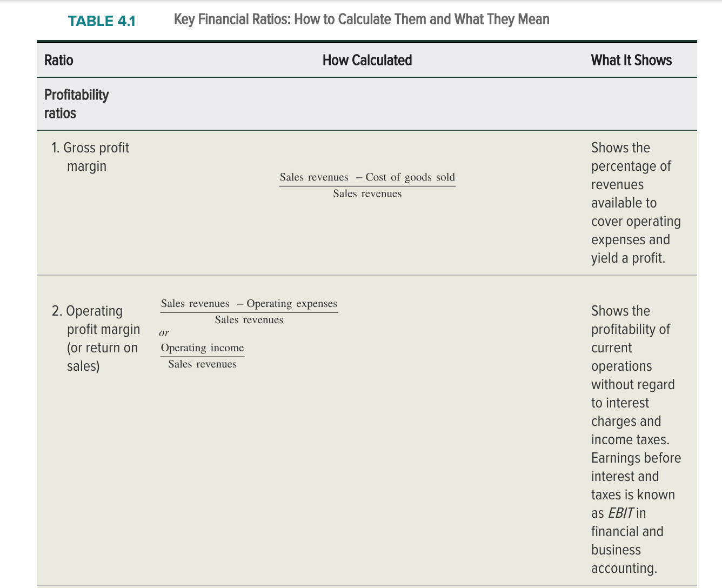722x588 pixels.
Task: Select the Ratio column header
Action: (58, 60)
